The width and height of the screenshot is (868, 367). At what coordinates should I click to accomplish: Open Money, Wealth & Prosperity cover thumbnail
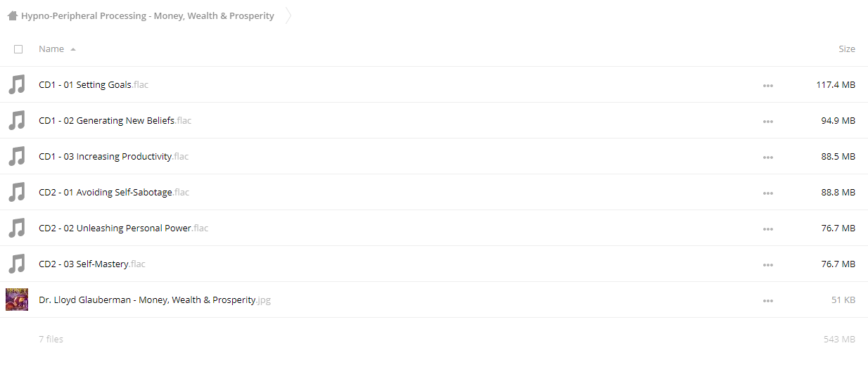[17, 300]
